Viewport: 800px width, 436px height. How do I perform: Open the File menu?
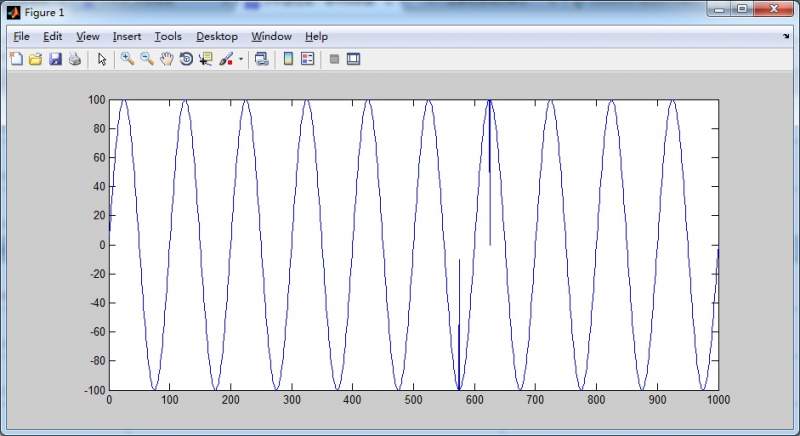pos(21,36)
